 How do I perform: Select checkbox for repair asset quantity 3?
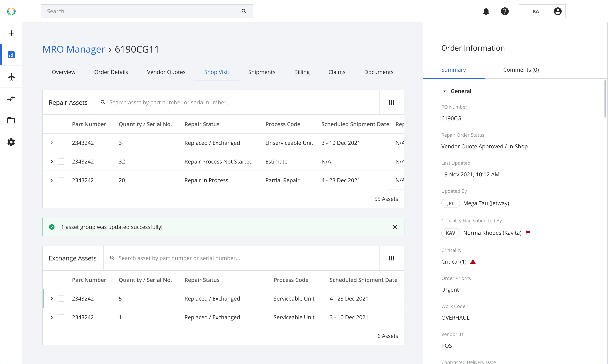61,143
